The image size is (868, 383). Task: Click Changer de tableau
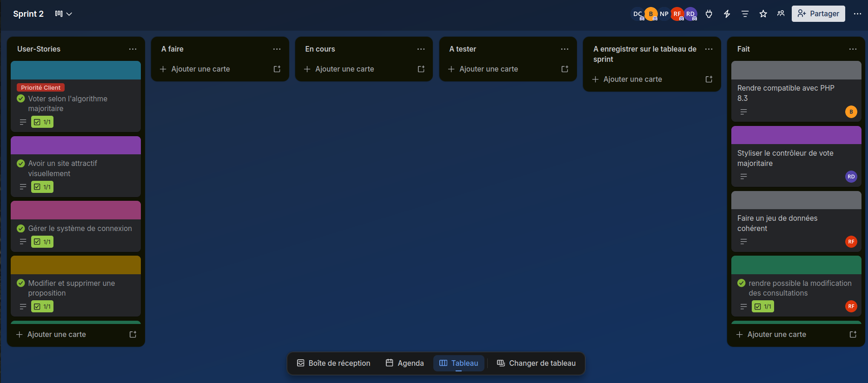[537, 363]
